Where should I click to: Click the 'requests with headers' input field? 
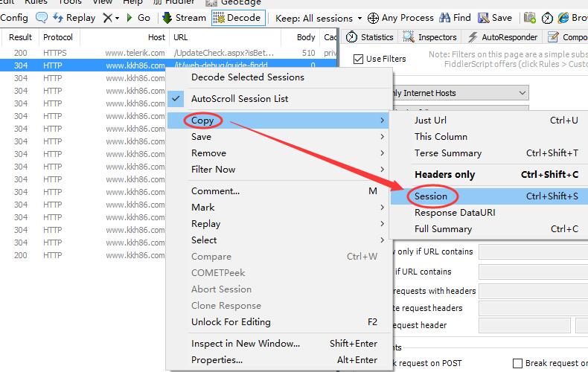tap(533, 291)
